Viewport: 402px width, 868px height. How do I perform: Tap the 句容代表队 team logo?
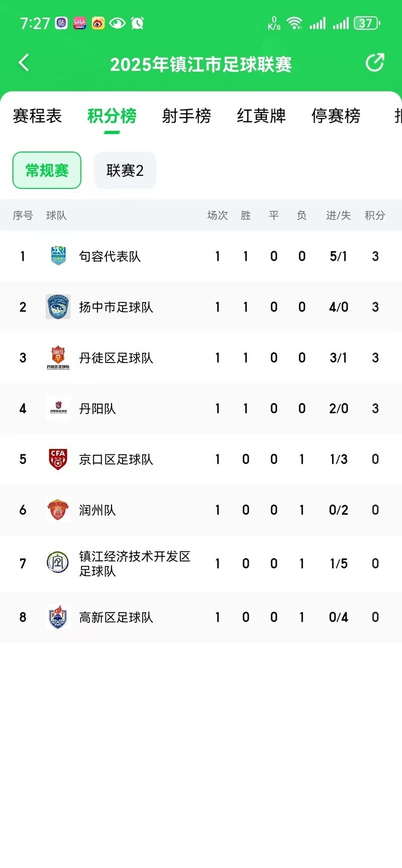[x=58, y=256]
